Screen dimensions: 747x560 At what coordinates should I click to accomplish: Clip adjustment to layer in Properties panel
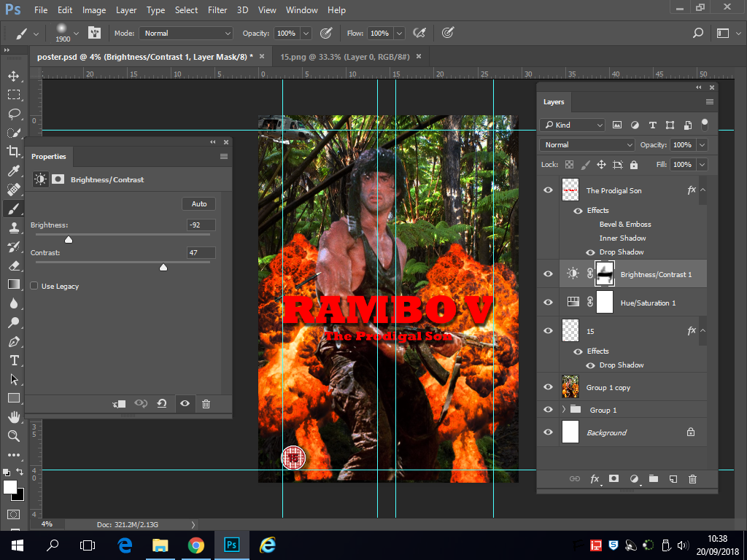[x=119, y=404]
